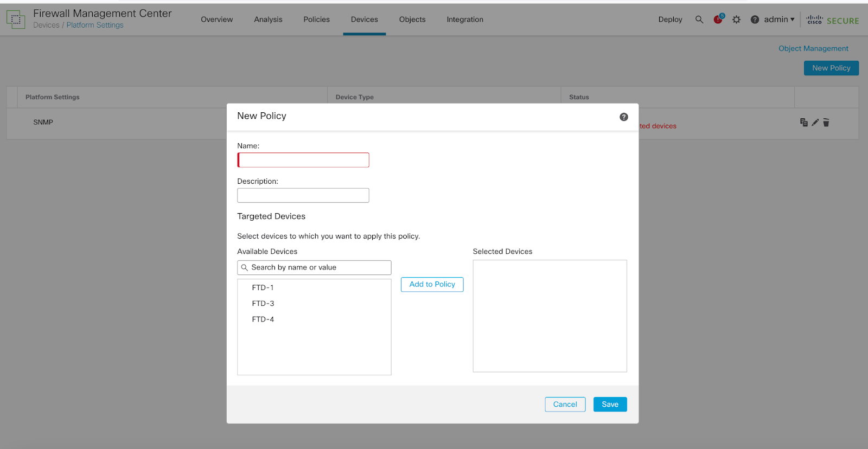Open the Policies menu
The image size is (868, 449).
tap(316, 20)
